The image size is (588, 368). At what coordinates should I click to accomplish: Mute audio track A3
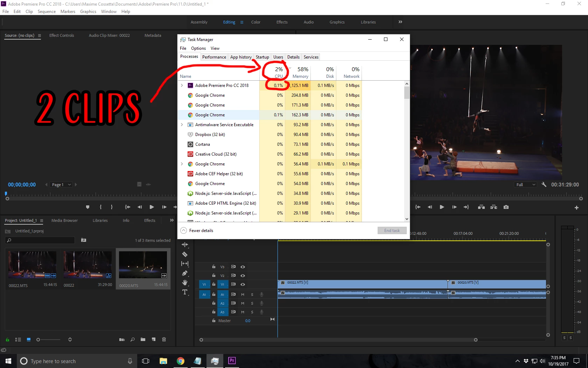point(243,312)
